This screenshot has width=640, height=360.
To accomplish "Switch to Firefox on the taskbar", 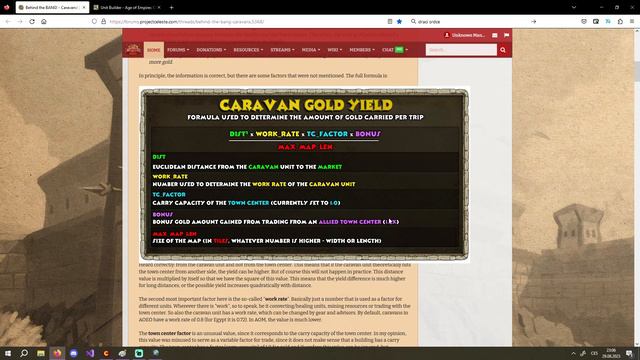I will click(57, 353).
